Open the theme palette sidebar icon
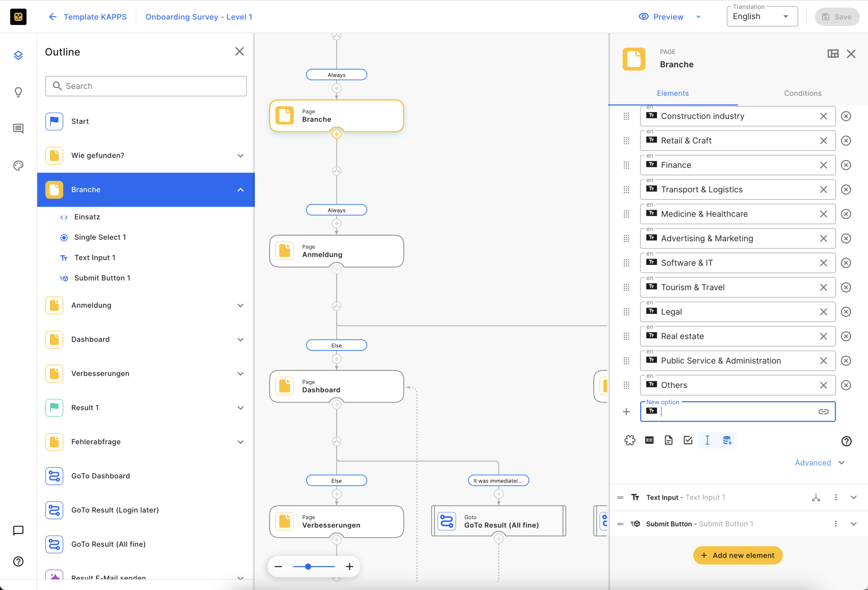 [x=18, y=165]
